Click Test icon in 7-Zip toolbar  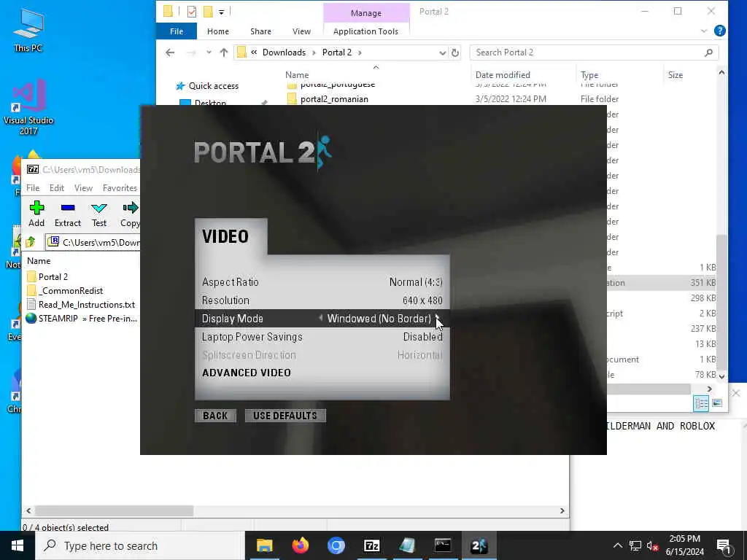click(x=99, y=208)
